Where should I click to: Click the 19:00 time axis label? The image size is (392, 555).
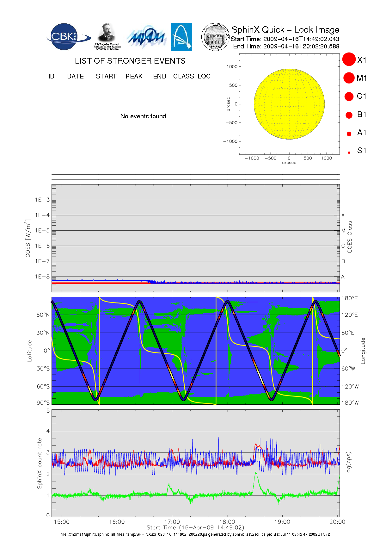pyautogui.click(x=282, y=522)
